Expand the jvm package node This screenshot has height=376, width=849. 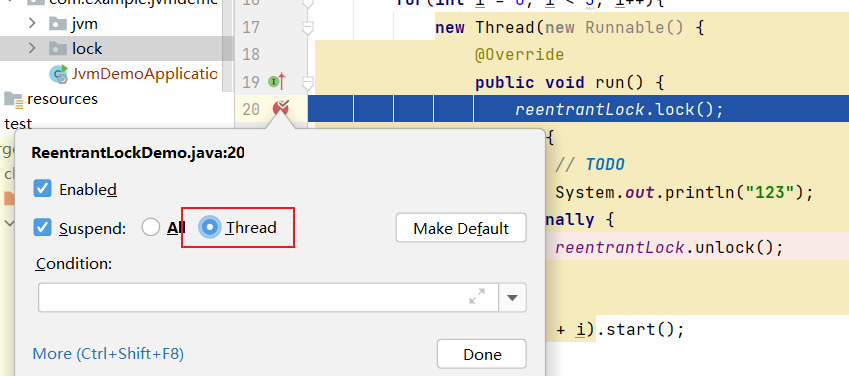[x=32, y=23]
